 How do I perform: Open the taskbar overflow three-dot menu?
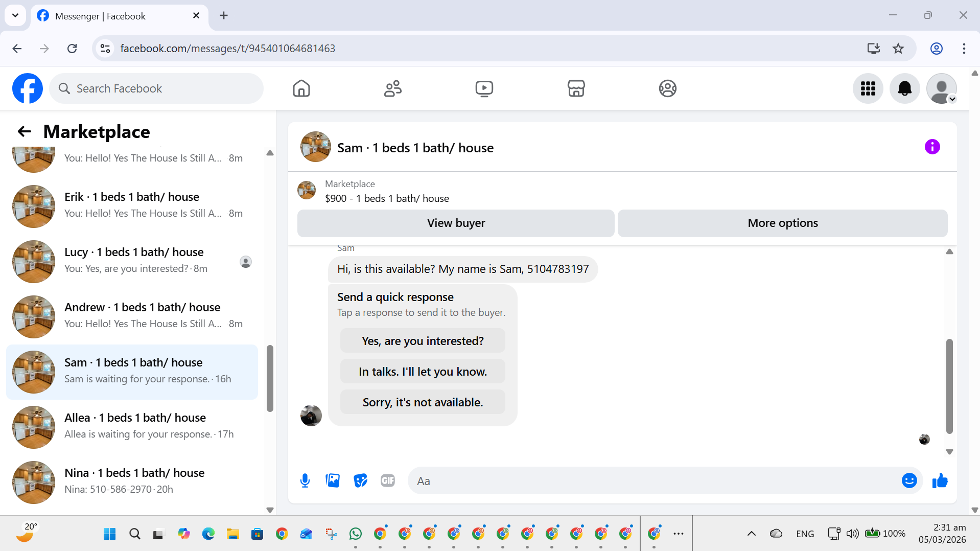(678, 534)
